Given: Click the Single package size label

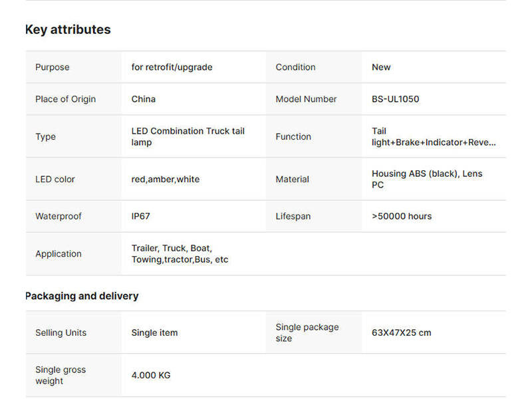Looking at the screenshot, I should coord(307,332).
